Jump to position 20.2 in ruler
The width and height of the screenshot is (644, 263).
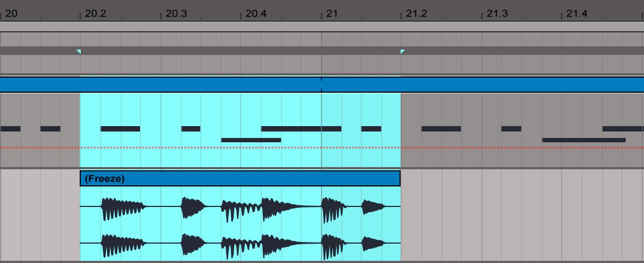point(95,13)
